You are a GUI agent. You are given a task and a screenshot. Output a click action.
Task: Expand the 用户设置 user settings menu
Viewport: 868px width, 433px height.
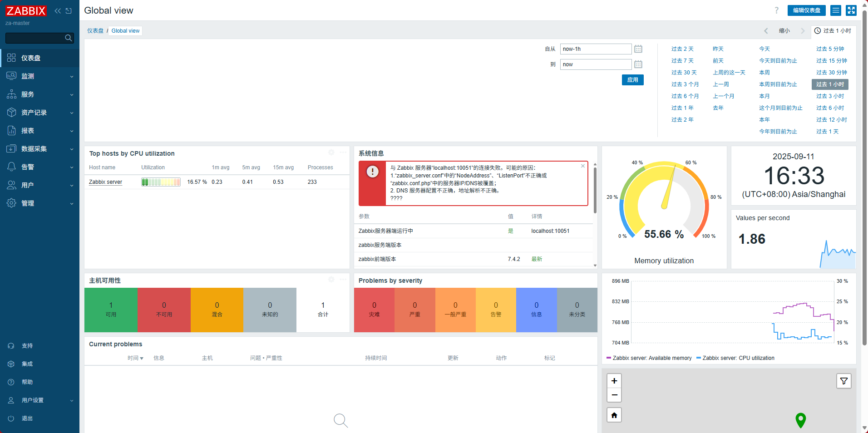[x=39, y=400]
